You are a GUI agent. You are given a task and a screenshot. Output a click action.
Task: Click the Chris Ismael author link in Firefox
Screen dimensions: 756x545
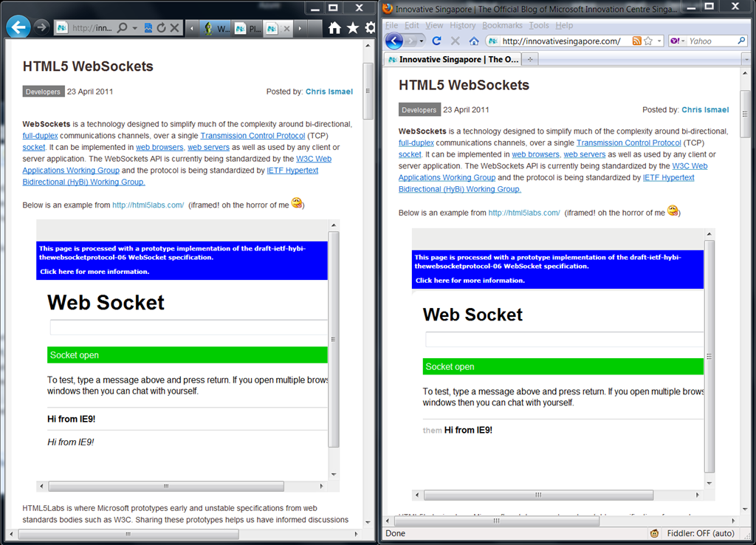(705, 110)
